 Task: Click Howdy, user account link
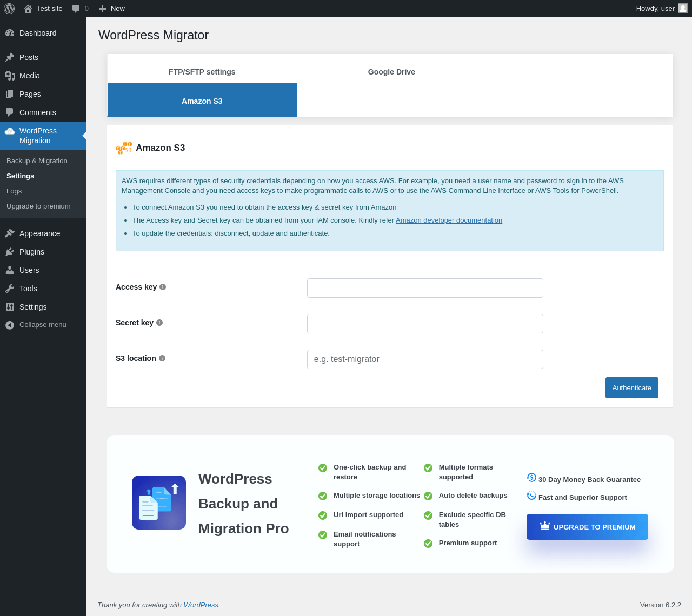coord(655,9)
